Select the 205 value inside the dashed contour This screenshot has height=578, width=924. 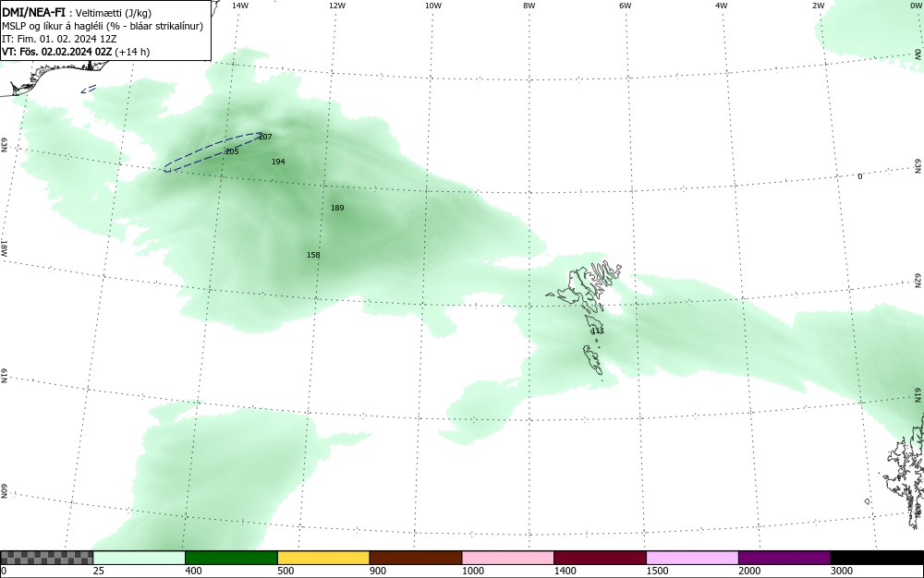coord(232,151)
